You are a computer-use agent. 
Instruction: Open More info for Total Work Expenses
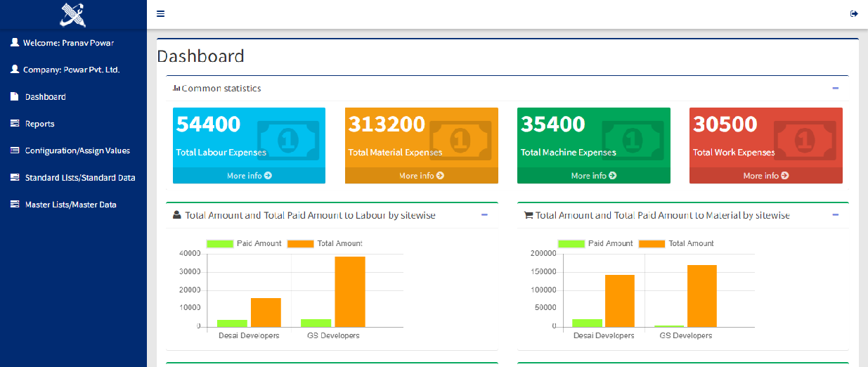765,176
